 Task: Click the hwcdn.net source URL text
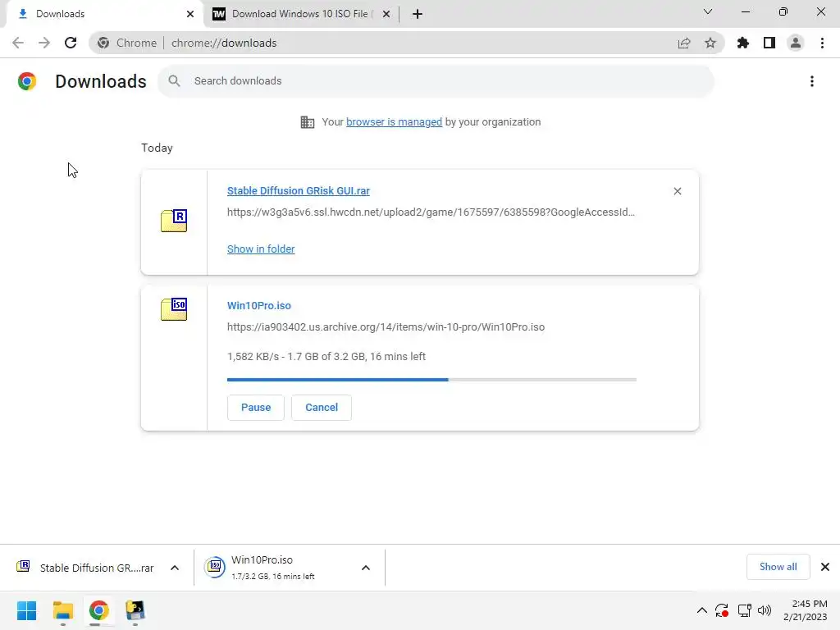431,212
